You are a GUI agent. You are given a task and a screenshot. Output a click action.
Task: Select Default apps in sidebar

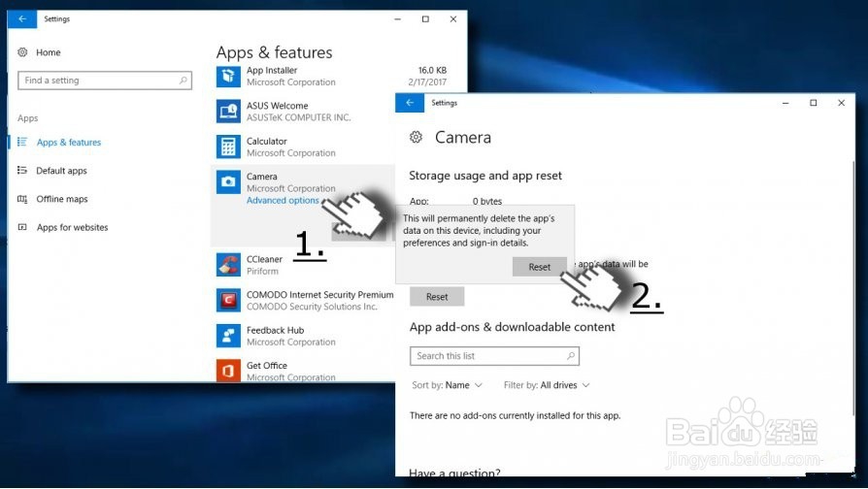coord(61,171)
